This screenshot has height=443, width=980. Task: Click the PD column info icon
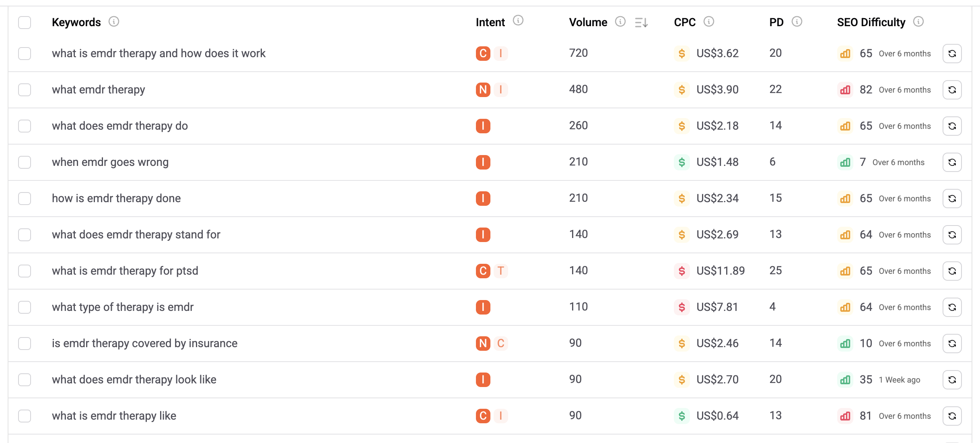coord(797,21)
